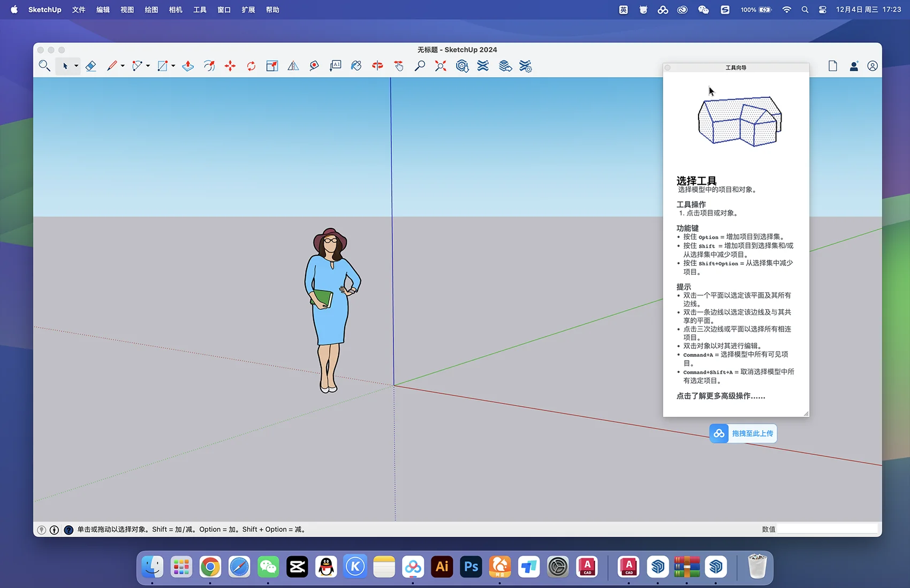Image resolution: width=910 pixels, height=588 pixels.
Task: Activate the Offset tool
Action: (x=209, y=66)
